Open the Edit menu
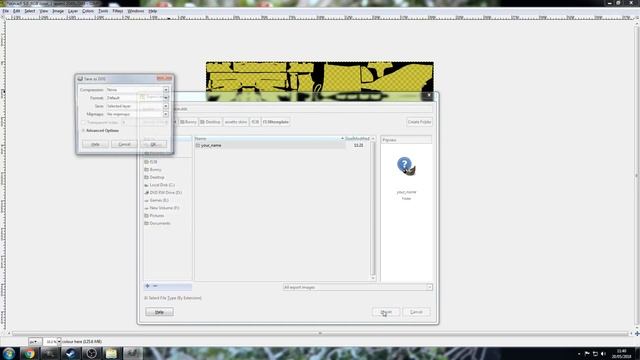This screenshot has width=640, height=360. (17, 11)
